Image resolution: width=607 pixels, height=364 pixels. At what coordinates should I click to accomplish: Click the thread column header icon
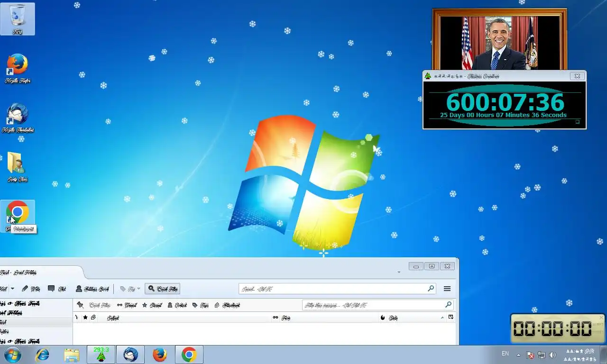pyautogui.click(x=77, y=318)
